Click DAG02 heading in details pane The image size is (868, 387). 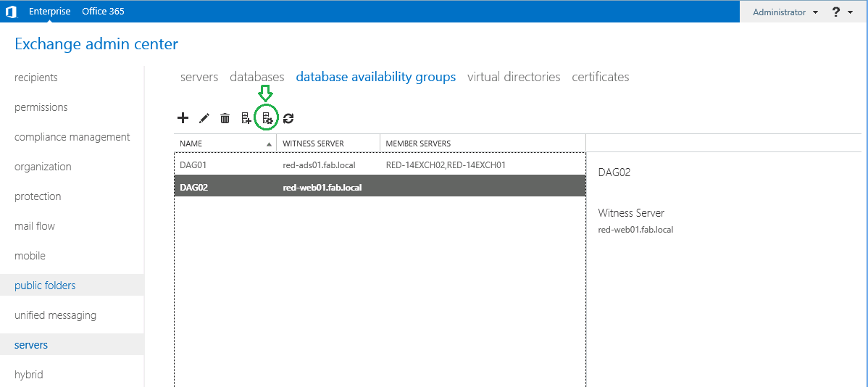click(x=614, y=172)
